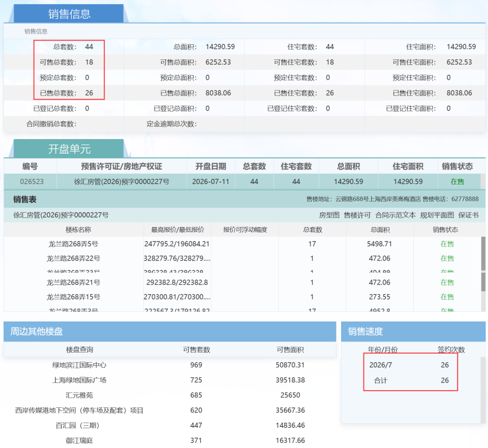Select building 龙兰路268弄22号

click(73, 259)
